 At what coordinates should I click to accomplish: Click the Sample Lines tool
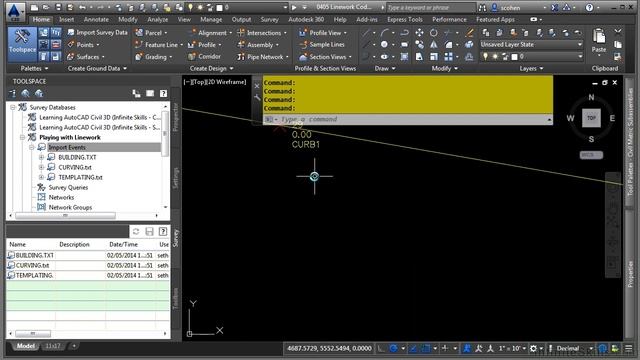[322, 44]
